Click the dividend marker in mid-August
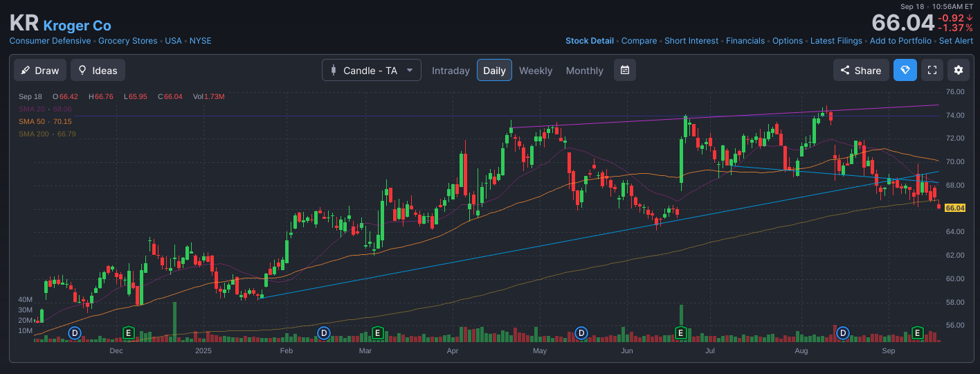Image resolution: width=980 pixels, height=374 pixels. pyautogui.click(x=843, y=333)
